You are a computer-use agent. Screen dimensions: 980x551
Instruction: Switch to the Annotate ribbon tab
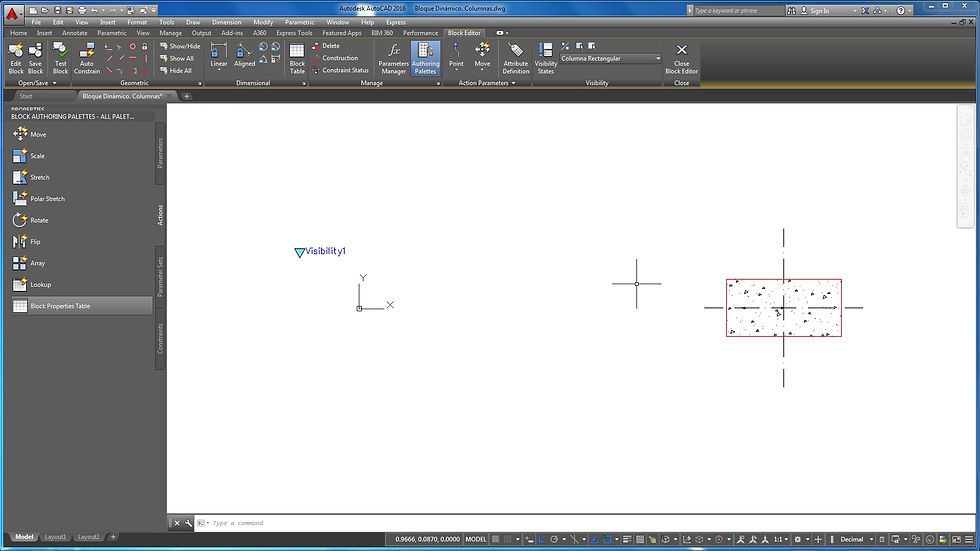(x=74, y=33)
